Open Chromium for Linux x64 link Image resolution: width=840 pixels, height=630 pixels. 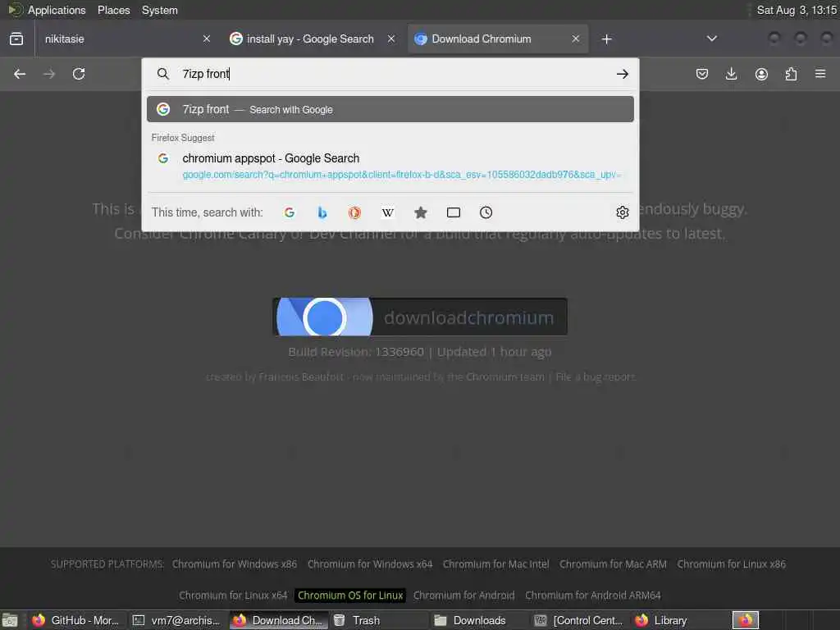233,596
